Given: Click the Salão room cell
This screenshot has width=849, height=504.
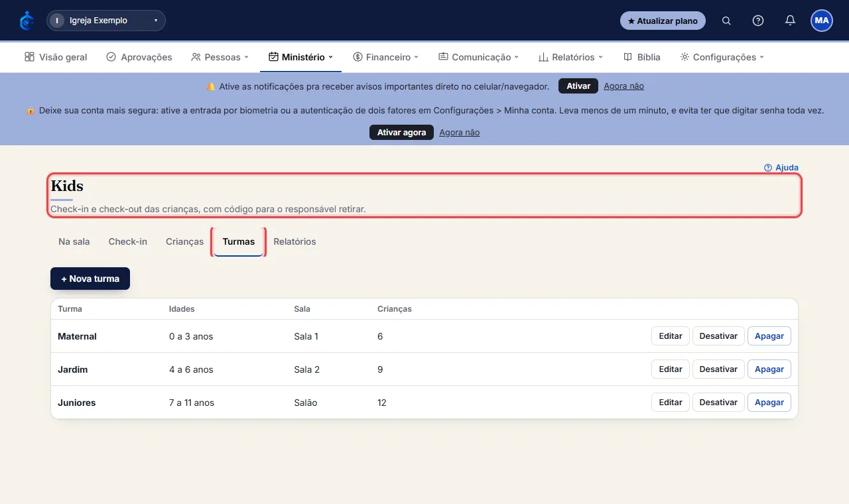Looking at the screenshot, I should 306,403.
